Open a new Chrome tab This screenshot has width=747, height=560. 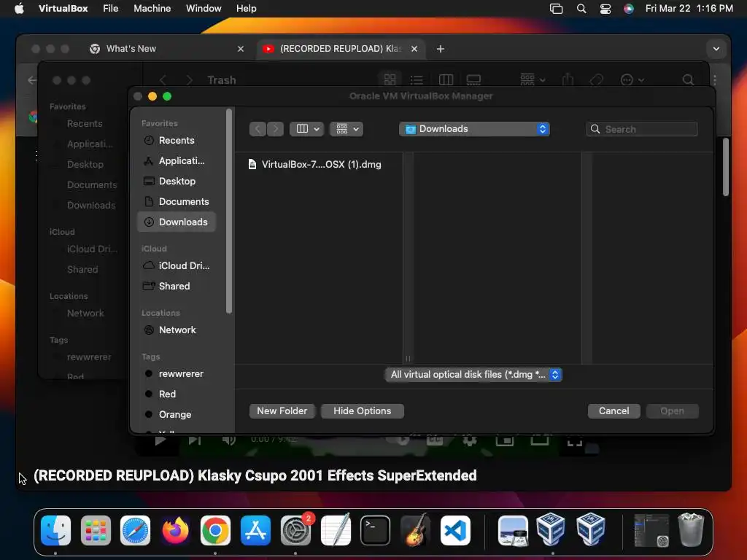point(441,49)
